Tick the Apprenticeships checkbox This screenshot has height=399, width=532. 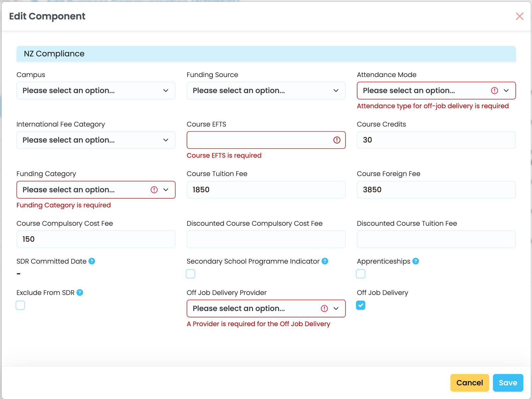pos(361,274)
